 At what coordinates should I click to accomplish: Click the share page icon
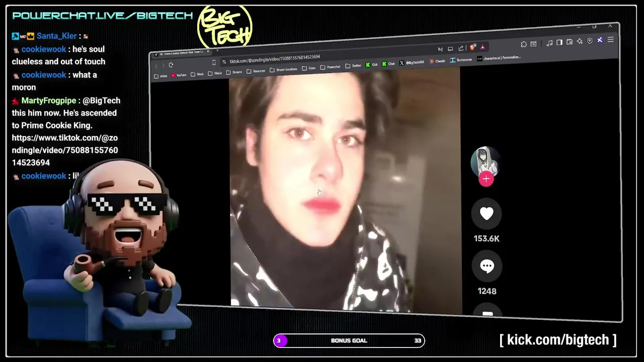(461, 48)
